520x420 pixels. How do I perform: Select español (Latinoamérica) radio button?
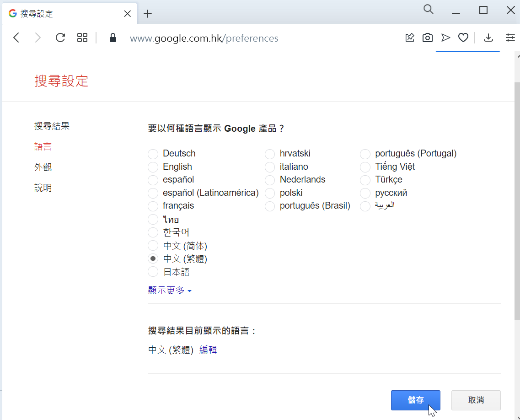pyautogui.click(x=153, y=193)
